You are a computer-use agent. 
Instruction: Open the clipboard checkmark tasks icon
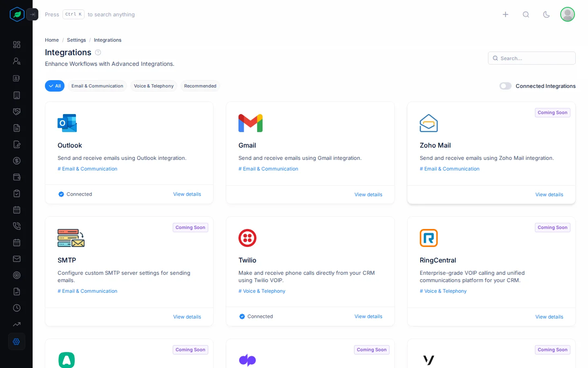pos(17,193)
